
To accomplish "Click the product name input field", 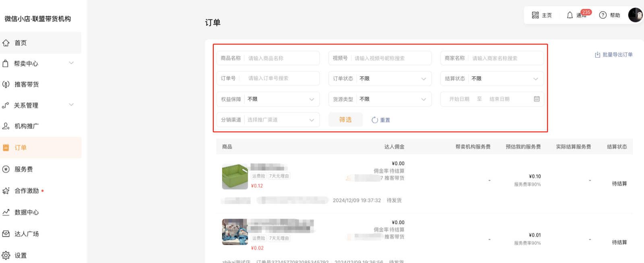I will tap(282, 58).
